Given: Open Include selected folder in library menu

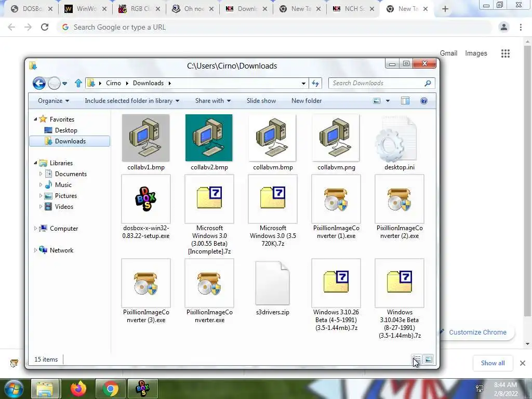Looking at the screenshot, I should tap(132, 101).
